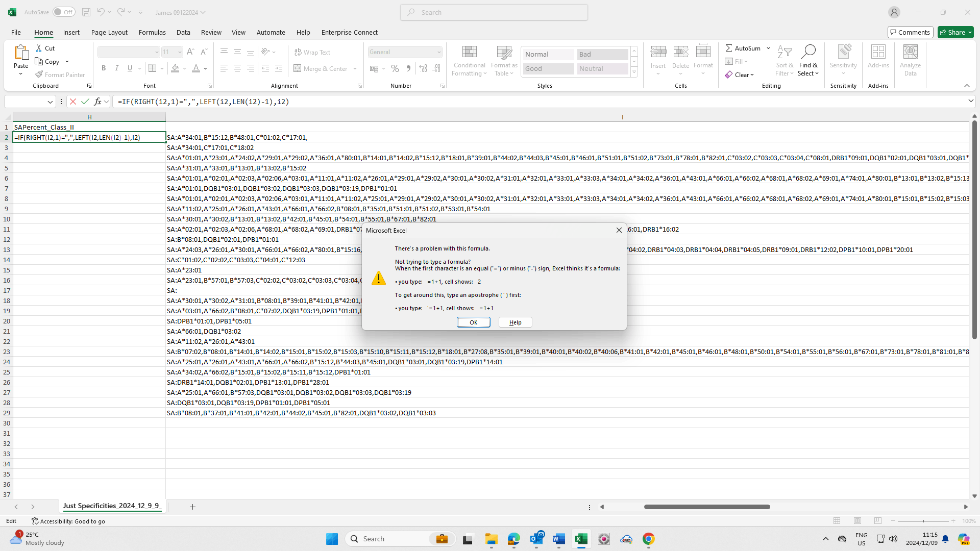Click the horizontal scrollbar thumb

pyautogui.click(x=706, y=507)
